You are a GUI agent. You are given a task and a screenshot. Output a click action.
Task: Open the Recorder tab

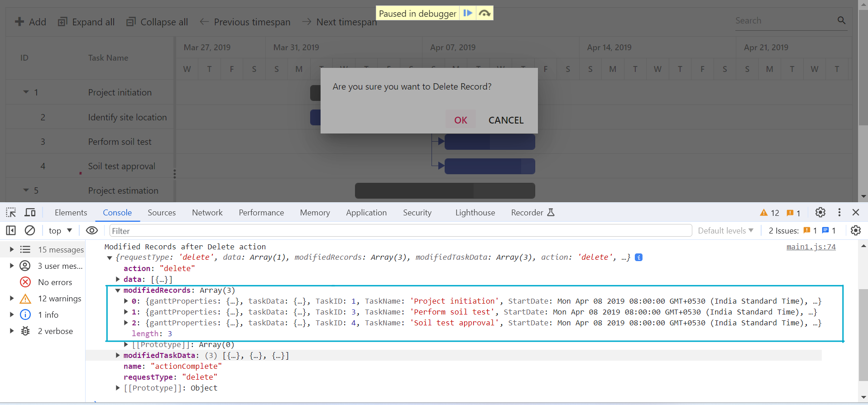532,213
